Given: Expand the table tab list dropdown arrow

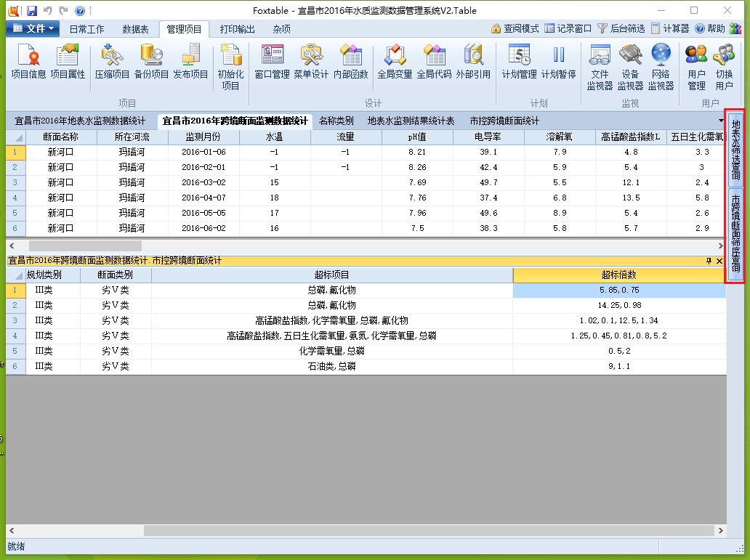Looking at the screenshot, I should coord(721,121).
